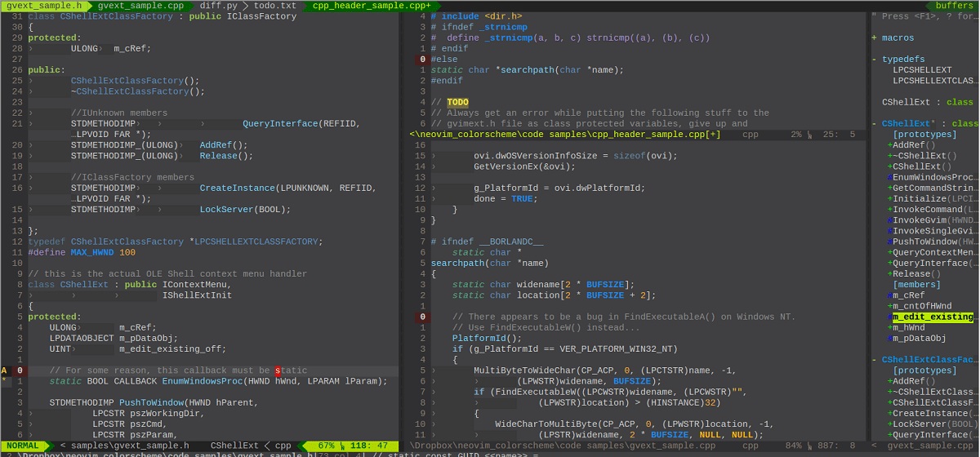980x457 pixels.
Task: Click the WideCharToMultiByte call line
Action: [634, 424]
